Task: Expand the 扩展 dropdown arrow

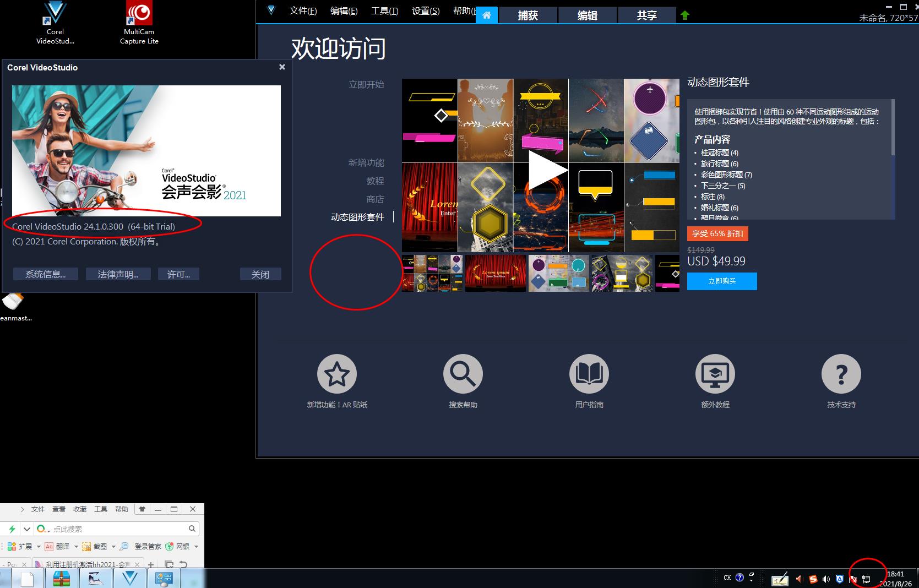Action: 39,547
